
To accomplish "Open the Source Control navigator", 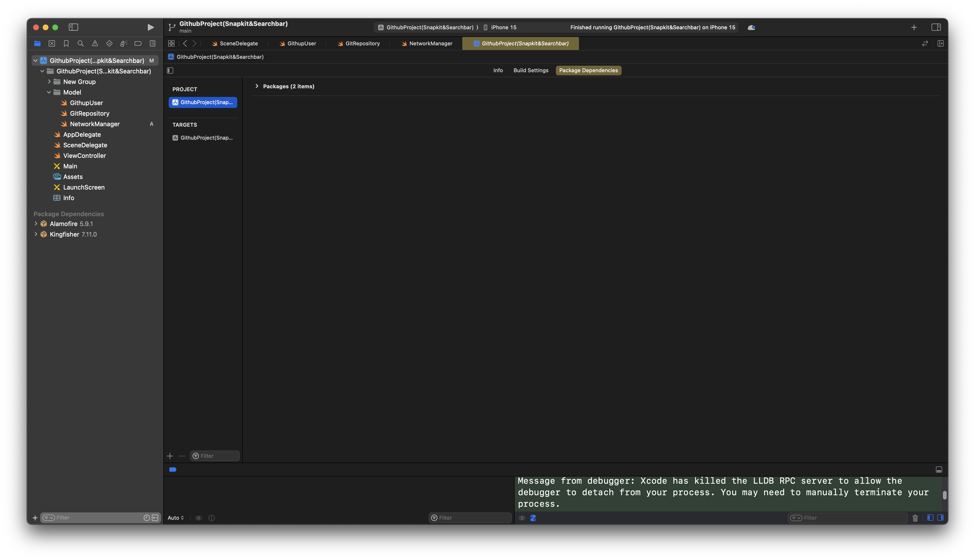I will click(52, 43).
